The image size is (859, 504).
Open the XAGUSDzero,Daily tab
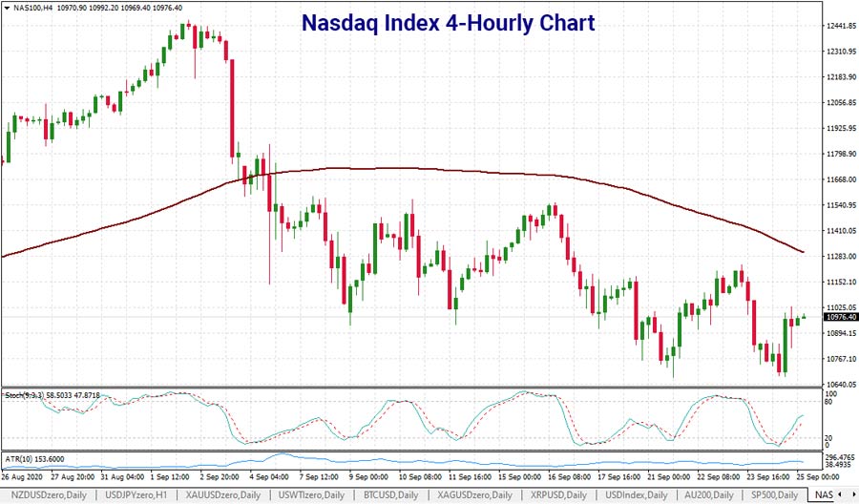point(475,495)
